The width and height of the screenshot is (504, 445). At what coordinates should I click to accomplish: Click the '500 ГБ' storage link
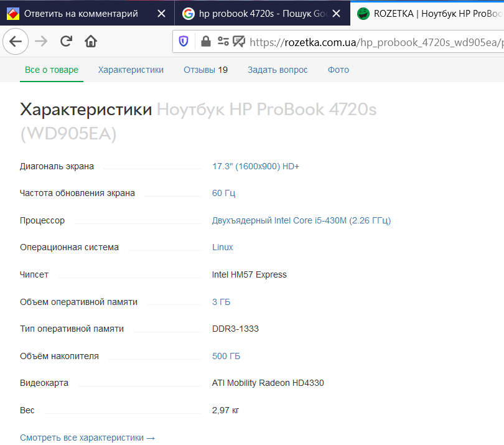pyautogui.click(x=226, y=356)
